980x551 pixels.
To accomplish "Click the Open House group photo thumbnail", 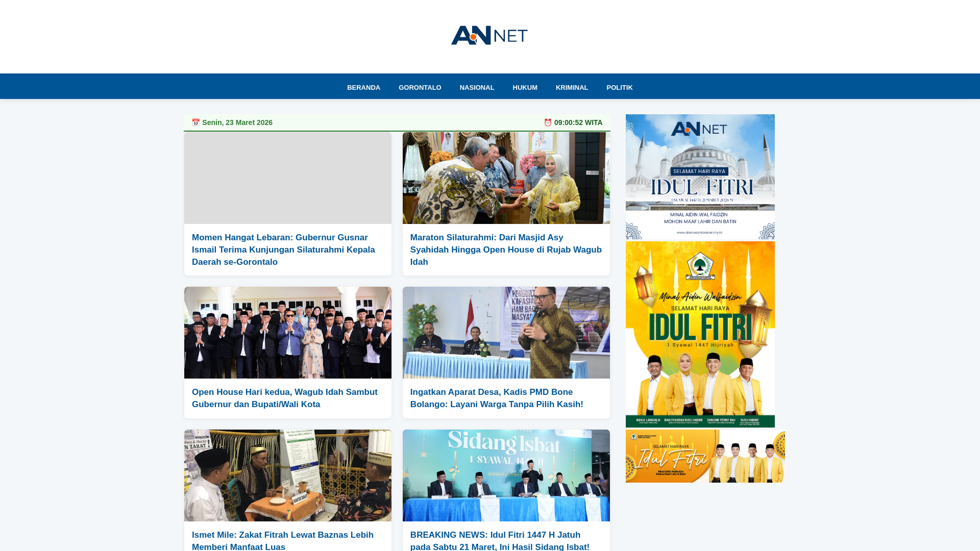I will (x=287, y=333).
